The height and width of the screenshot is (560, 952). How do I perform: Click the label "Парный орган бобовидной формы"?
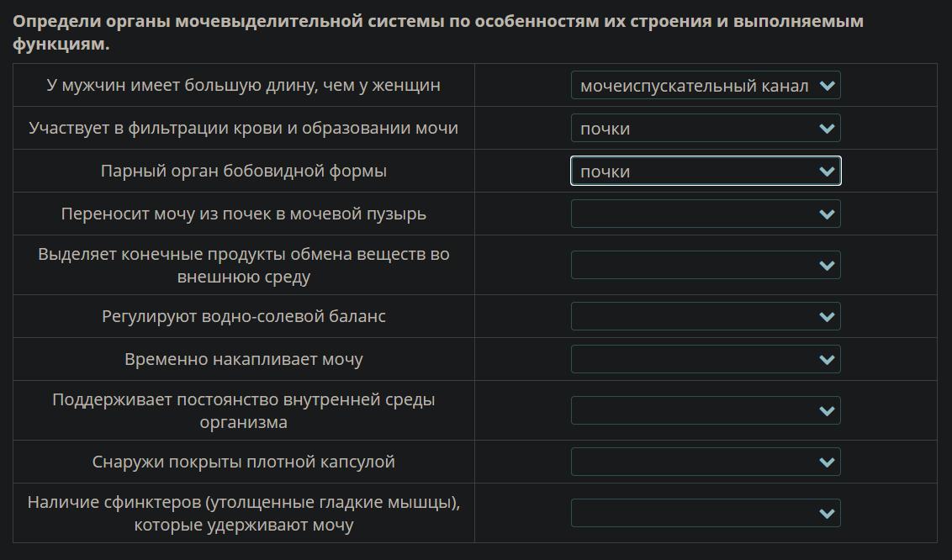[243, 172]
